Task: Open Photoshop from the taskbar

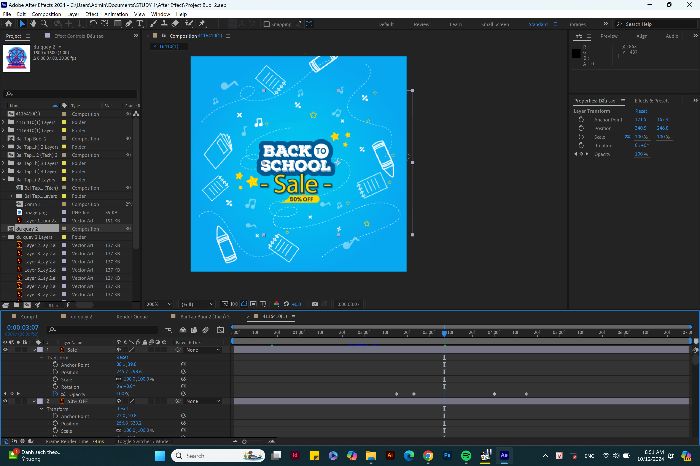Action: [x=447, y=456]
